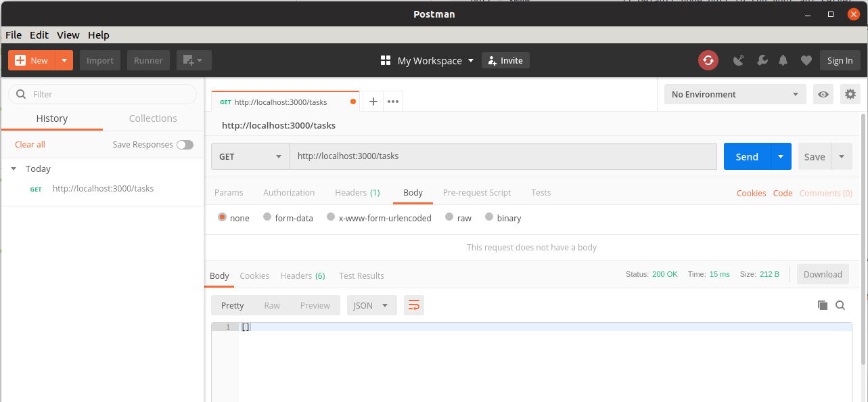Switch to the Collections tab

coord(153,118)
